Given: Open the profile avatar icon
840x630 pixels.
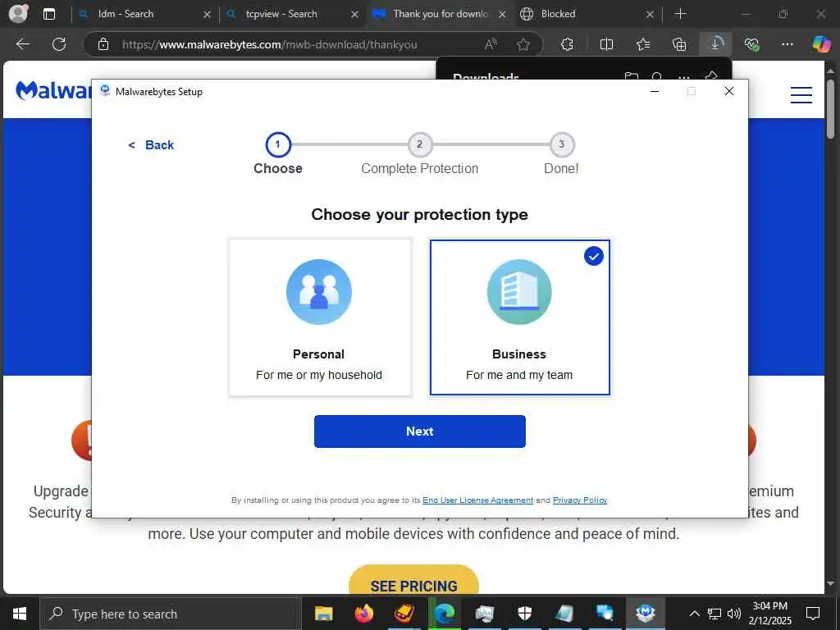Looking at the screenshot, I should [18, 14].
